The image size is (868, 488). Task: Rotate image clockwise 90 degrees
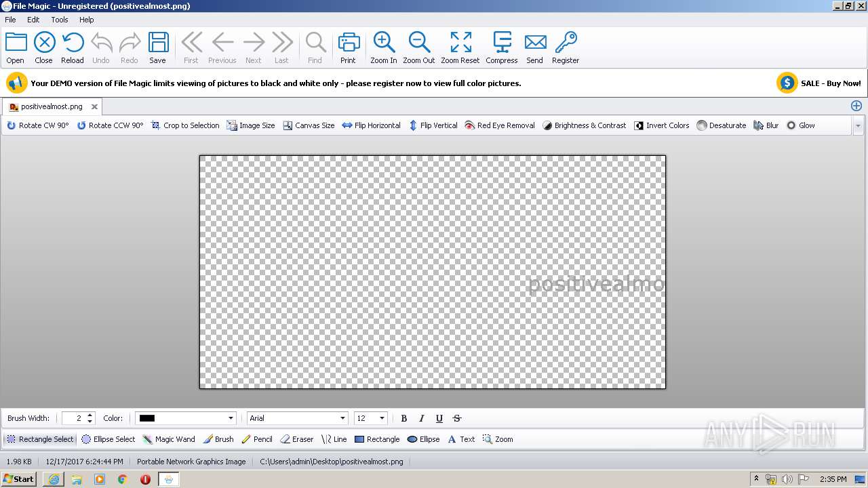point(38,125)
